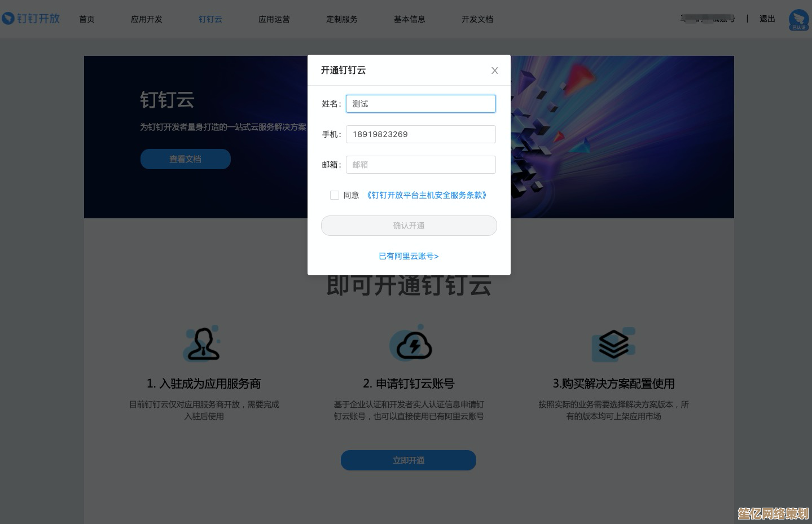Click the 钉钉云 banner title

pyautogui.click(x=167, y=100)
